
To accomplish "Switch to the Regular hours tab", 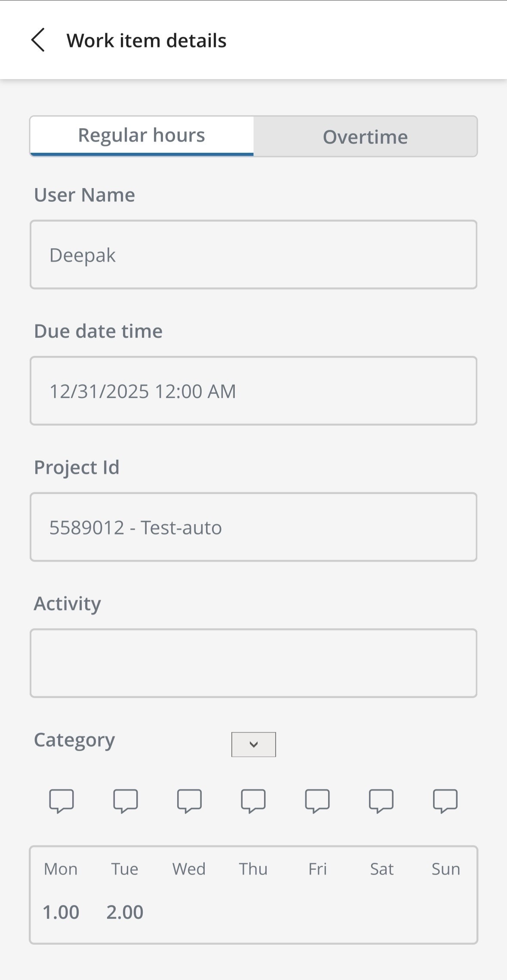I will [x=141, y=136].
